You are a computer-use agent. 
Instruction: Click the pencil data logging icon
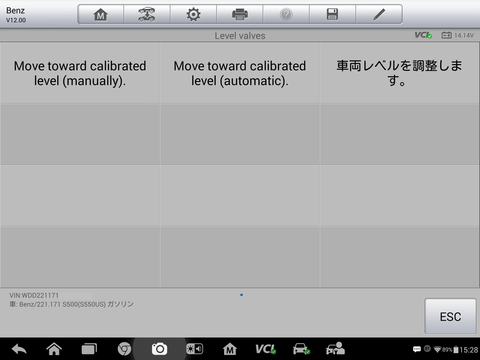coord(379,14)
